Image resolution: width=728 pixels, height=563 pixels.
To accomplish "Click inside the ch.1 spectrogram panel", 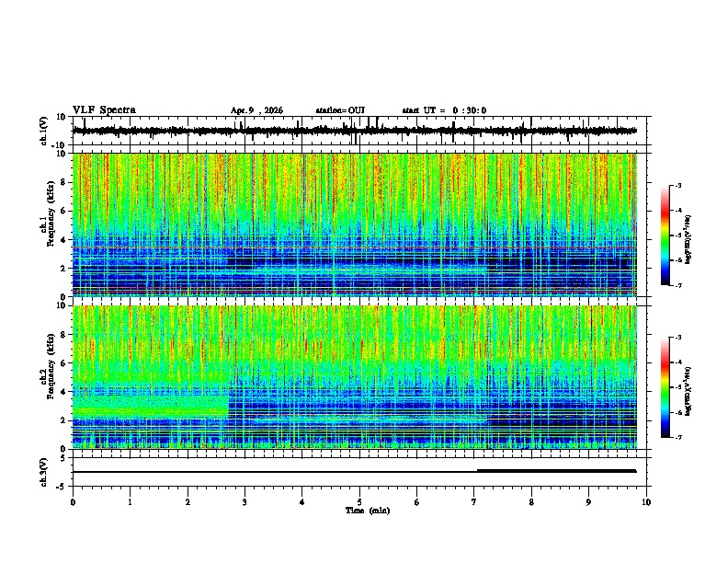I will coord(355,224).
